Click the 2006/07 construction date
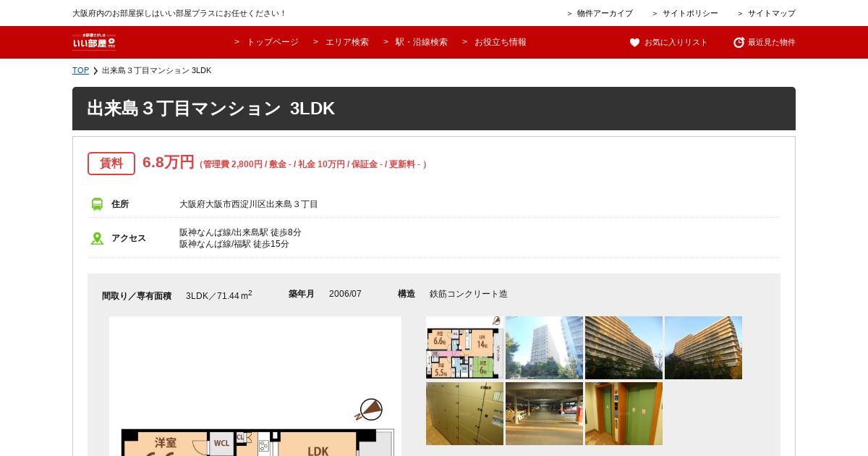868x456 pixels. [x=345, y=294]
